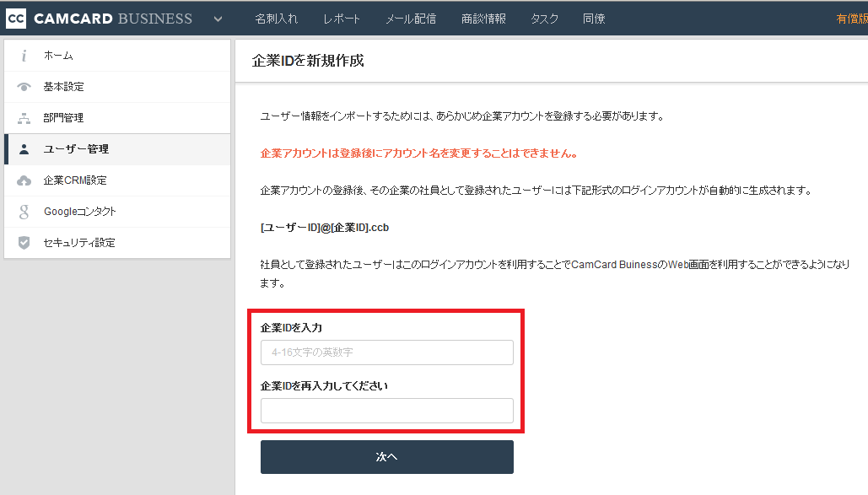Screen dimensions: 868x495
Task: Click the 有償版 link at top right
Action: [x=852, y=19]
